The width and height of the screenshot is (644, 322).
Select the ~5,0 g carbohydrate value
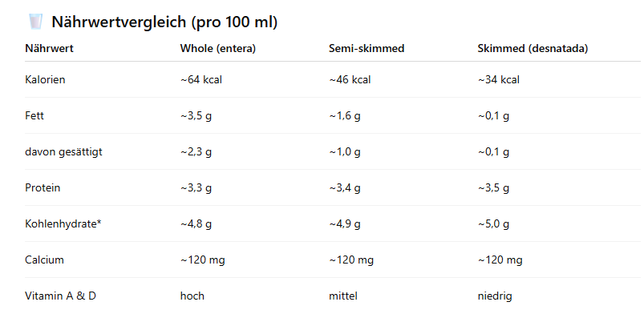pyautogui.click(x=493, y=223)
